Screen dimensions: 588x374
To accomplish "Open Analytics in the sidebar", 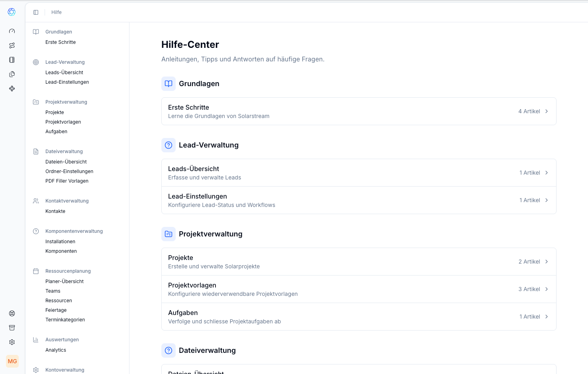I will pos(56,350).
